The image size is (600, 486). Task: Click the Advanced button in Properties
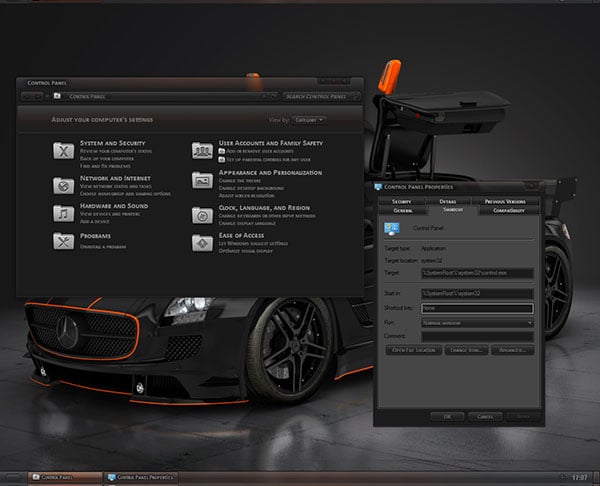tap(513, 350)
